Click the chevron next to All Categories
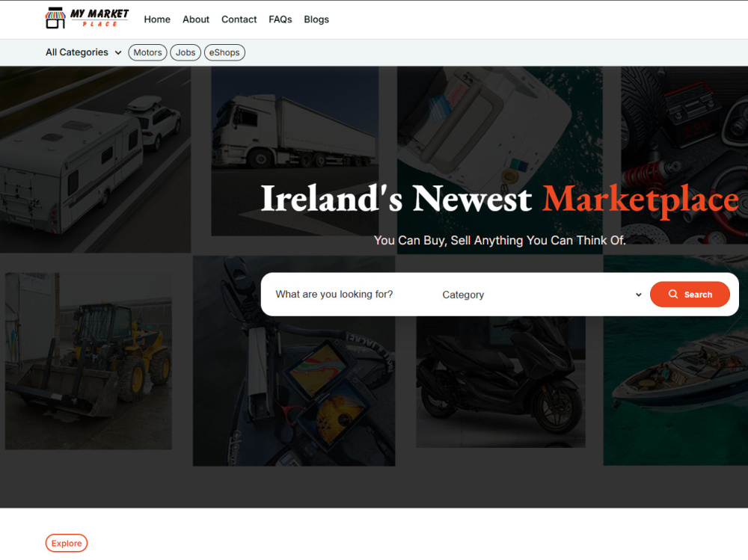 pyautogui.click(x=118, y=53)
